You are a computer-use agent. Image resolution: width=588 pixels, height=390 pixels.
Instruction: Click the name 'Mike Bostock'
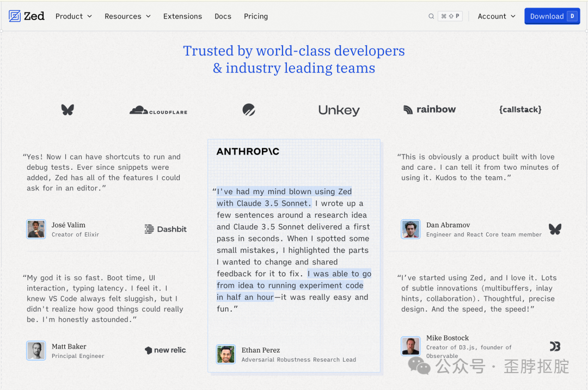(448, 338)
